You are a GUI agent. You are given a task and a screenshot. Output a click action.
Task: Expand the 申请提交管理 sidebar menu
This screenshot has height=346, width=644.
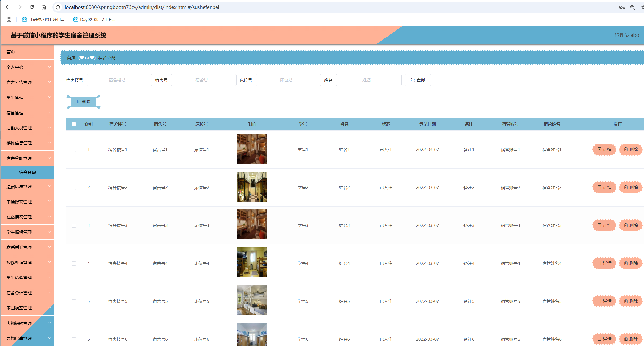[27, 202]
